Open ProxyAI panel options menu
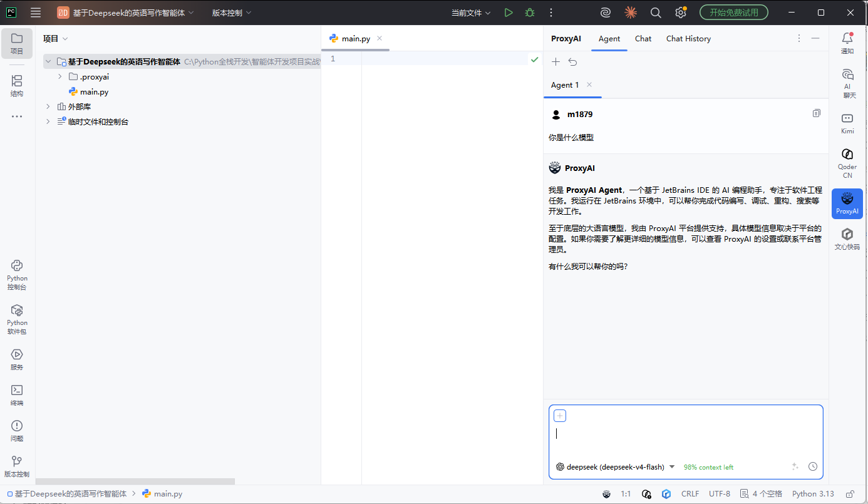 798,38
